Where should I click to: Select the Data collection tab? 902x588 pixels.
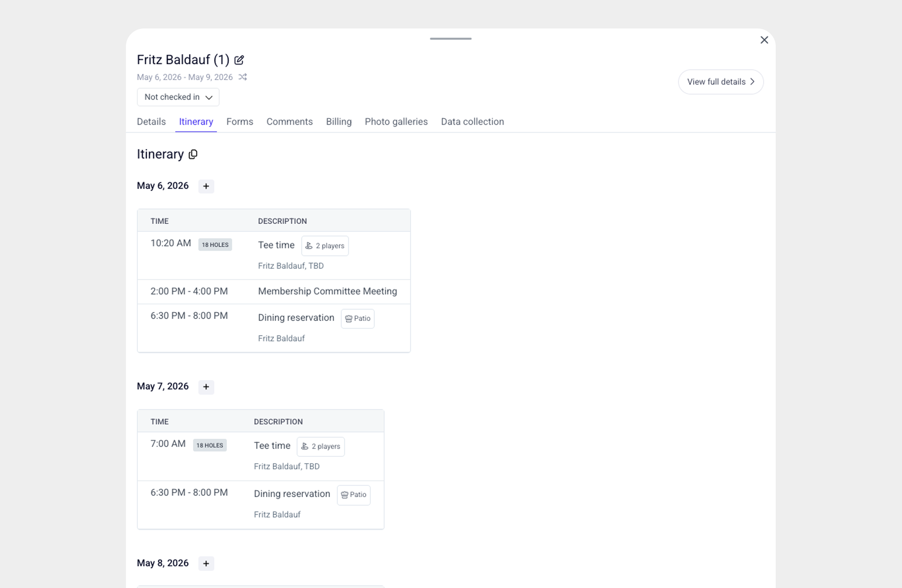pos(472,122)
